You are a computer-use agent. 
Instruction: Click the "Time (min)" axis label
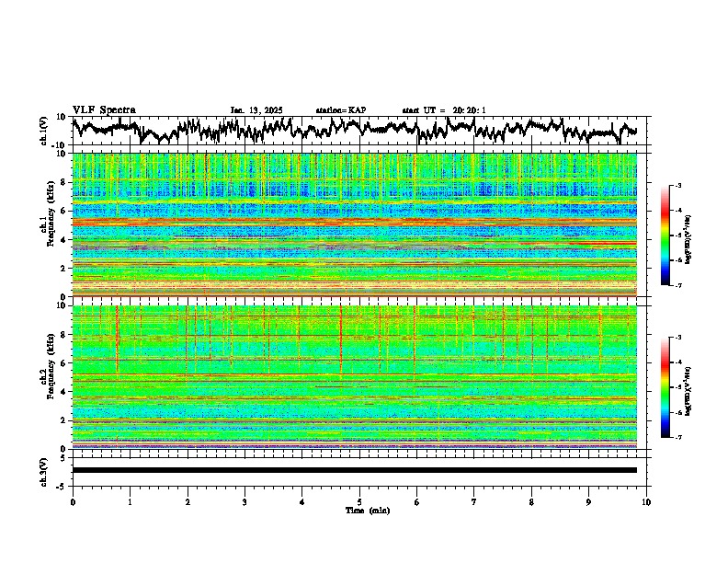(368, 511)
